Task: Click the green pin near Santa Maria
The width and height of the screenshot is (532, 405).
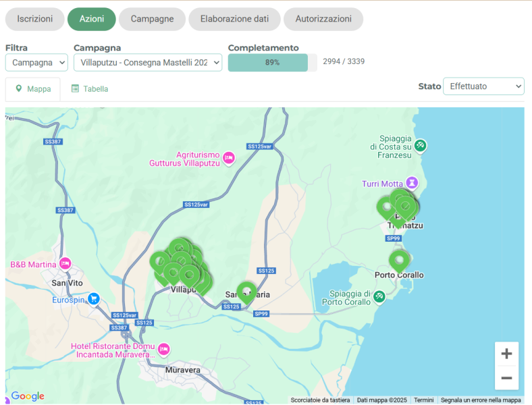Action: 246,292
